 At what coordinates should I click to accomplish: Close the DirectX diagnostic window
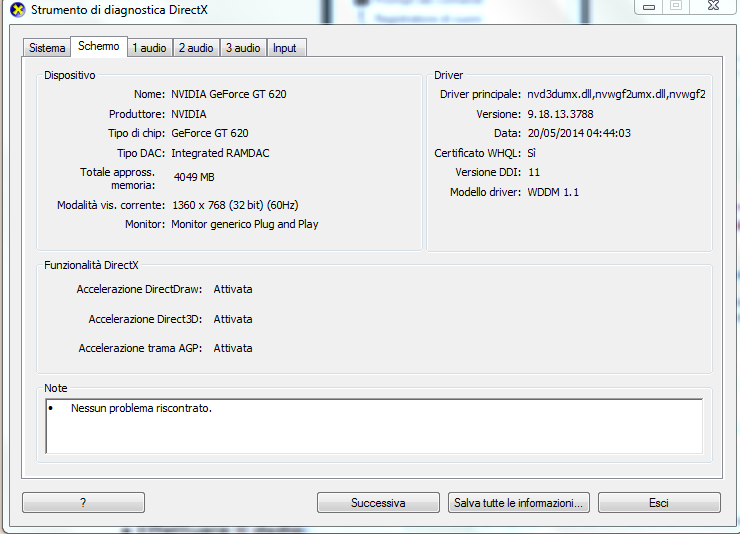click(714, 6)
